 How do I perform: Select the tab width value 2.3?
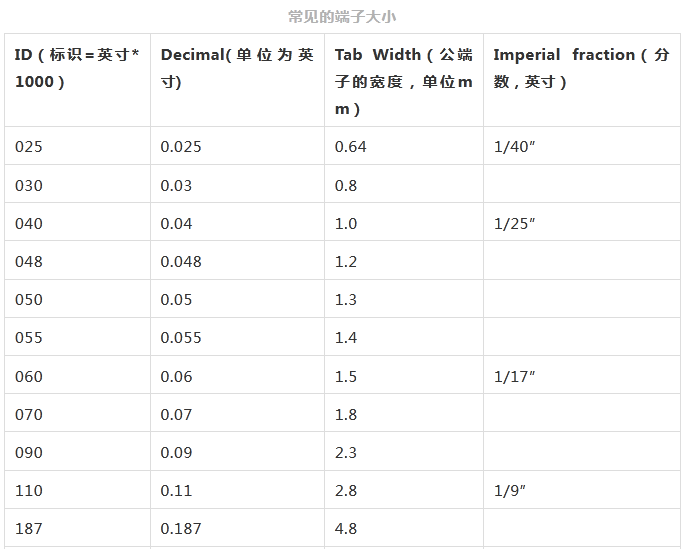coord(346,453)
